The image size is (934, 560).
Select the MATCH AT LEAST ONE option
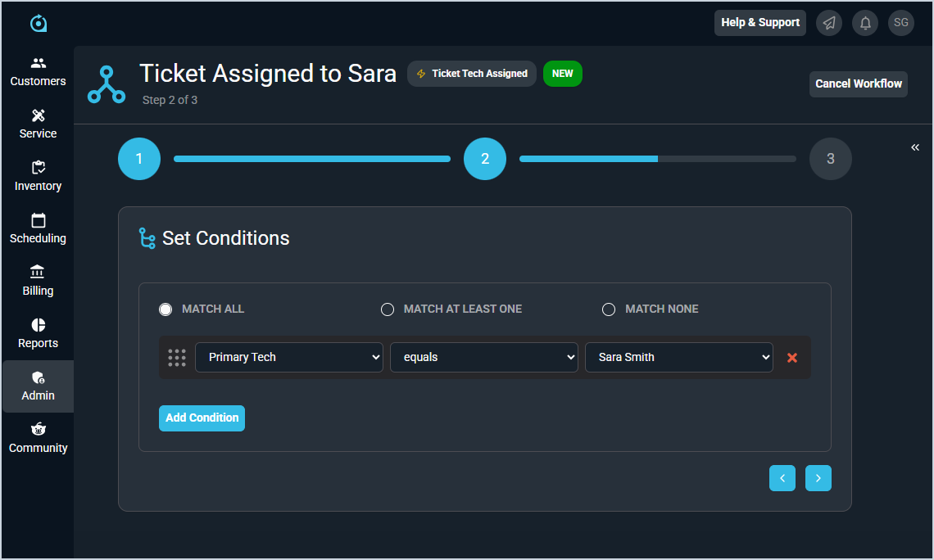pyautogui.click(x=388, y=309)
